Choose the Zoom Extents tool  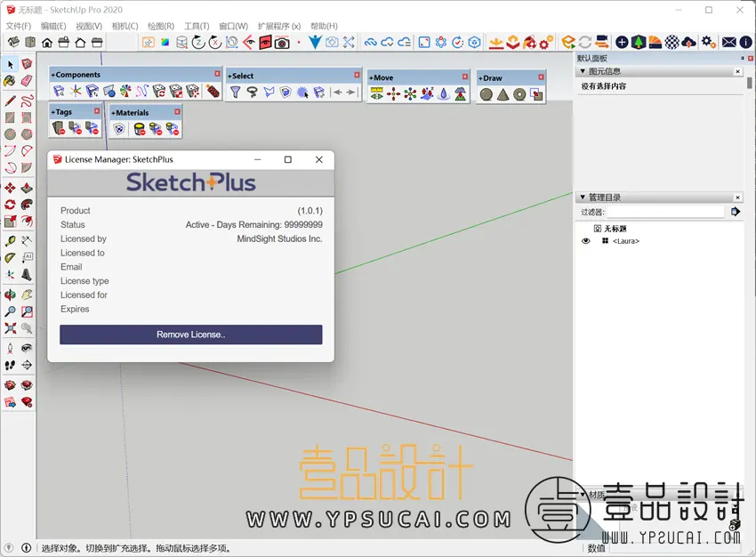click(10, 328)
